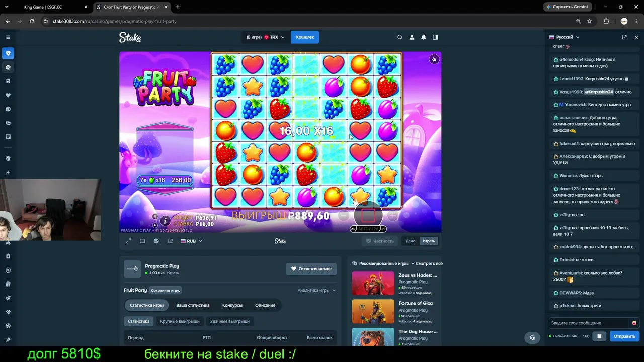
Task: Click the Общий оборот column header
Action: (272, 338)
